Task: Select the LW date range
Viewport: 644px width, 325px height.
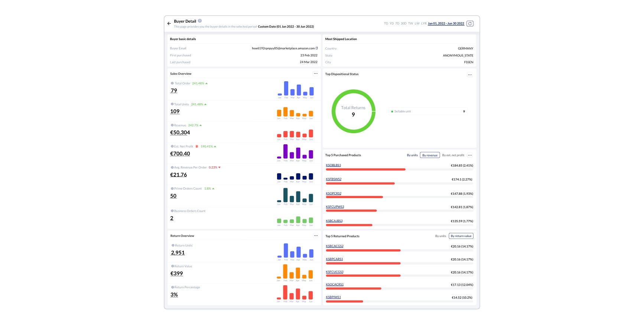Action: point(417,23)
